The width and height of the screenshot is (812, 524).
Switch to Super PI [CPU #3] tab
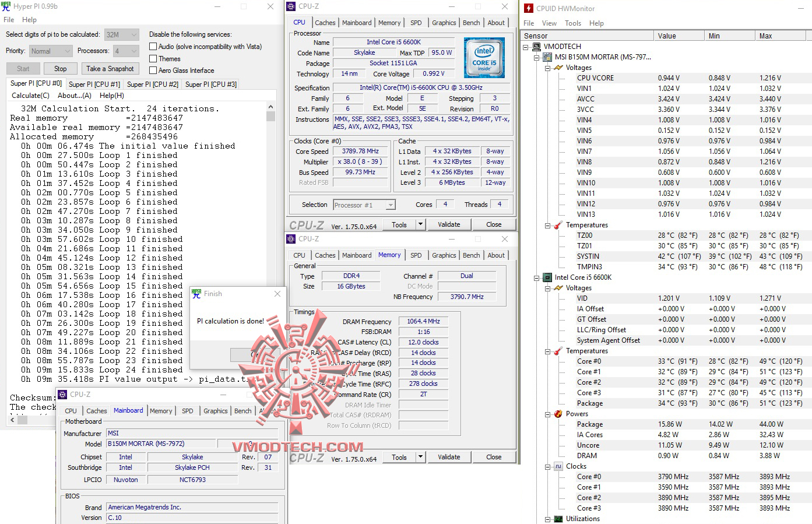(211, 84)
